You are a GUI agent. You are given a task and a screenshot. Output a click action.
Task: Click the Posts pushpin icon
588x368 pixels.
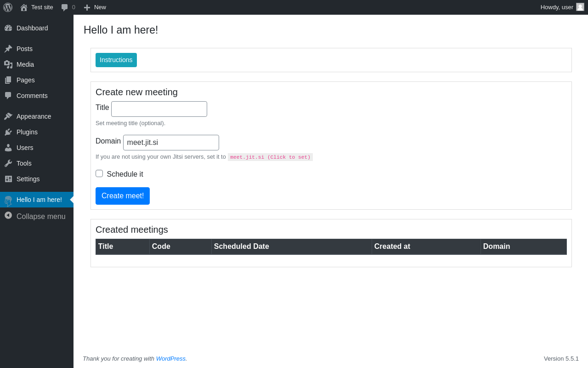8,49
